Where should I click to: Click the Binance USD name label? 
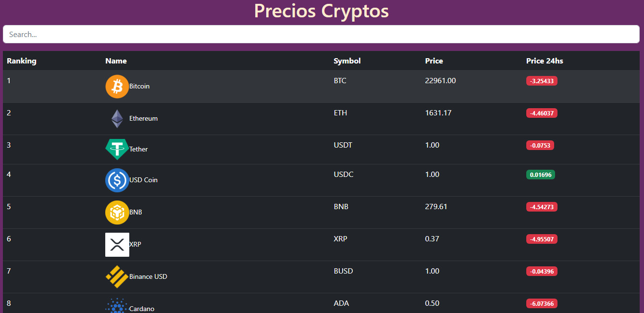click(x=148, y=276)
